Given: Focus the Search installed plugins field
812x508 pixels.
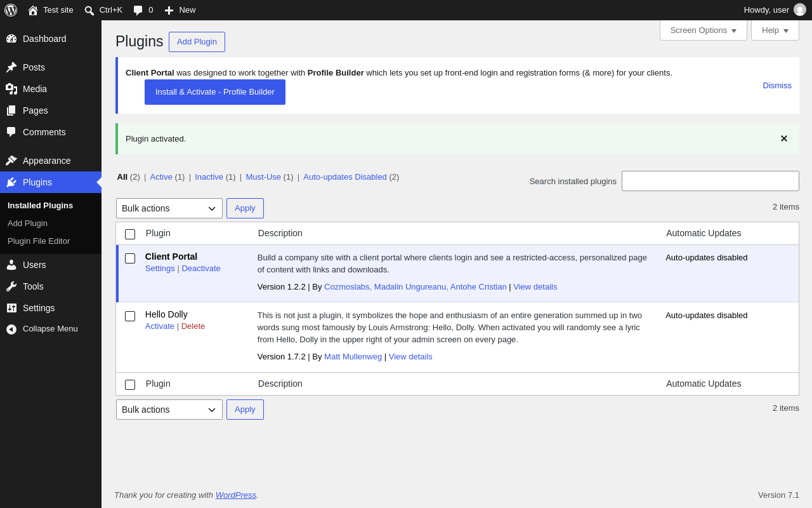Looking at the screenshot, I should 710,181.
